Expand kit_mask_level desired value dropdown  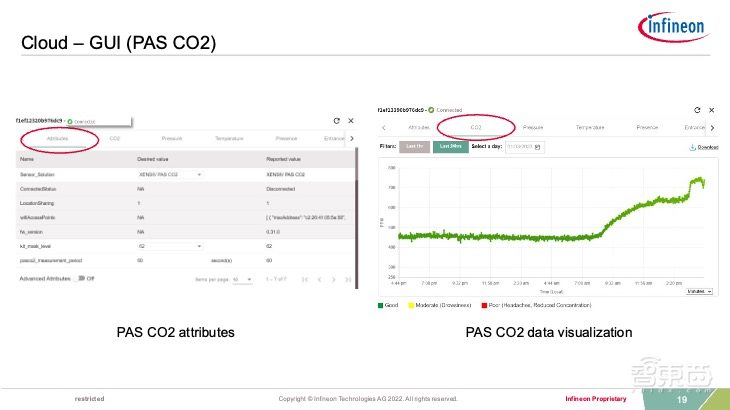point(199,244)
